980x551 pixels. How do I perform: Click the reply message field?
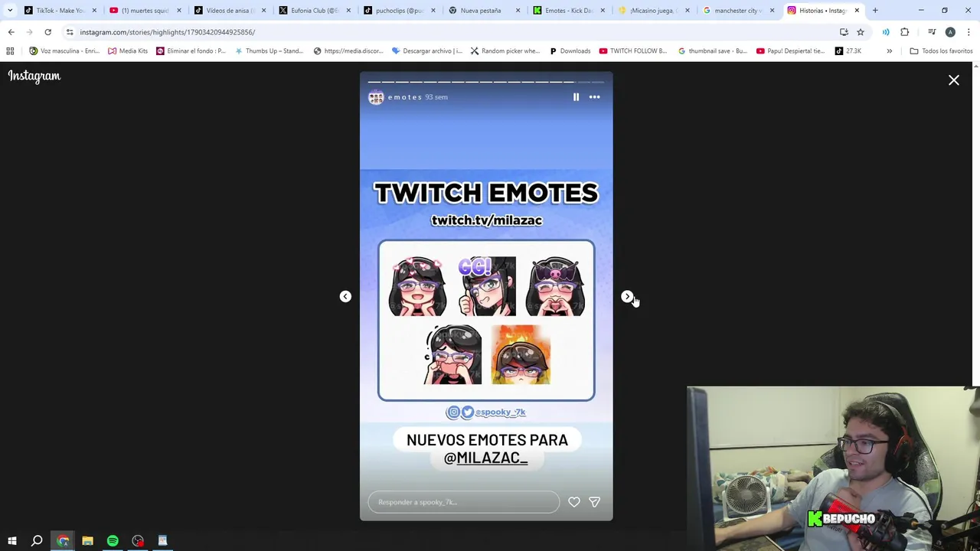coord(464,502)
